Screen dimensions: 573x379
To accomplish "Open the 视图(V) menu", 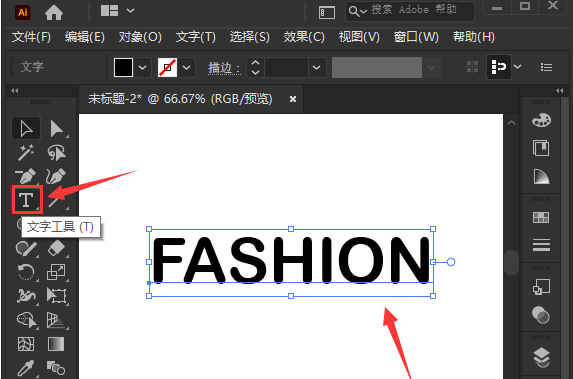I will tap(359, 37).
